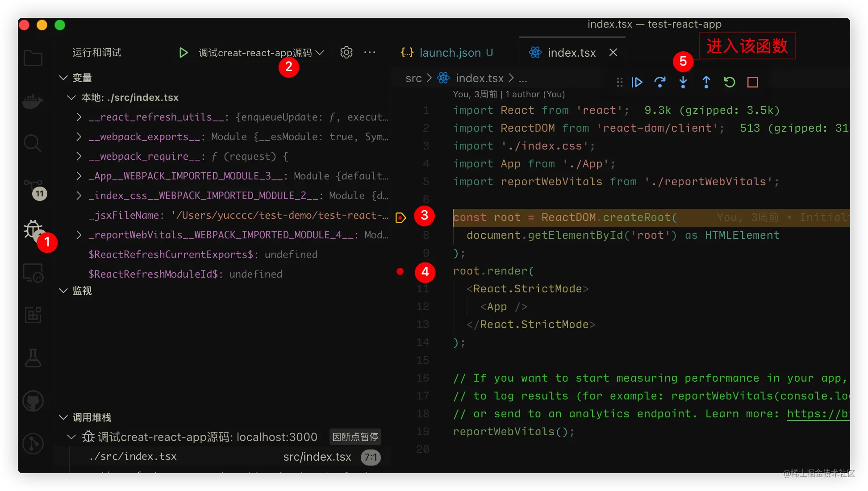Toggle the breakpoint on root.render line

pos(400,271)
